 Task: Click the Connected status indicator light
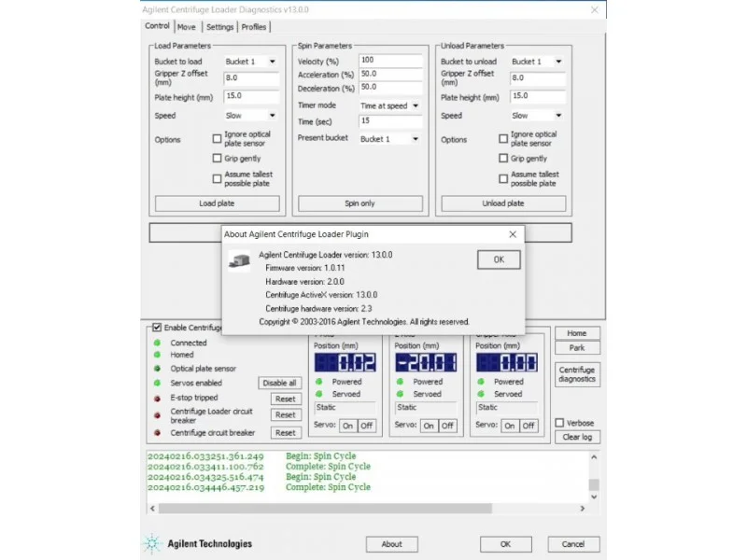coord(157,343)
